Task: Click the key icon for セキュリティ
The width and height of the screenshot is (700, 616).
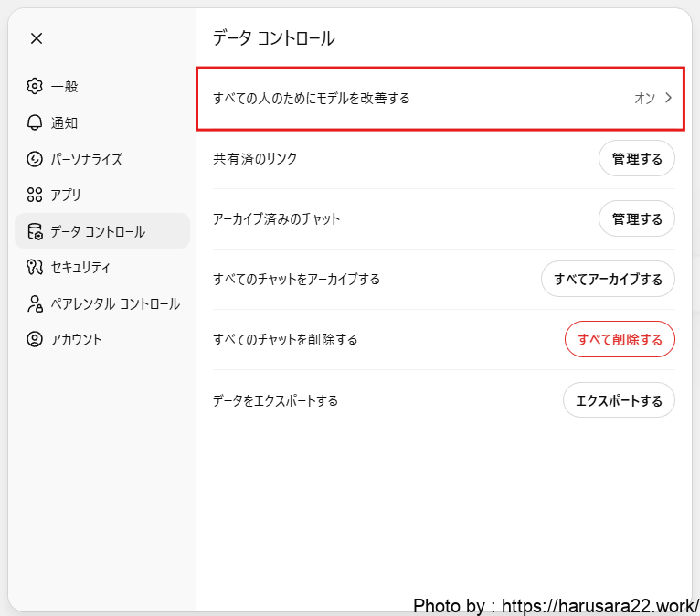Action: click(35, 268)
